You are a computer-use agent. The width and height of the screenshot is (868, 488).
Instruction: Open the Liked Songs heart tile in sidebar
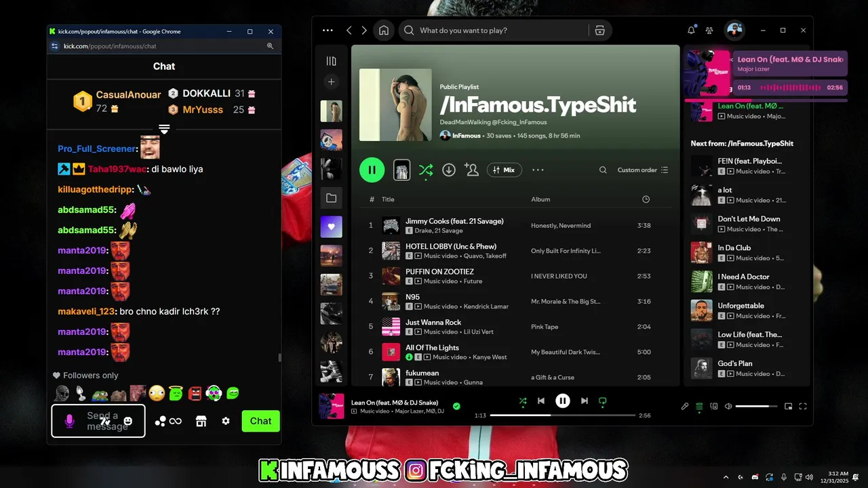click(331, 226)
